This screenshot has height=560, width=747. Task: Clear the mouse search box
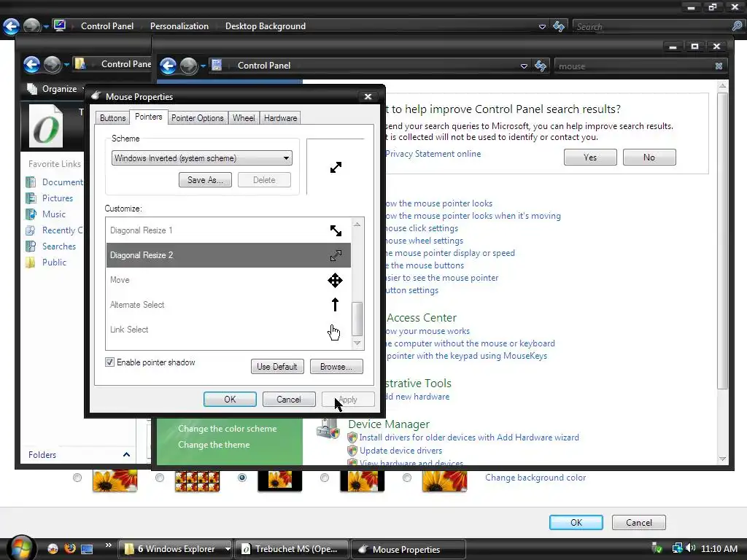[719, 66]
